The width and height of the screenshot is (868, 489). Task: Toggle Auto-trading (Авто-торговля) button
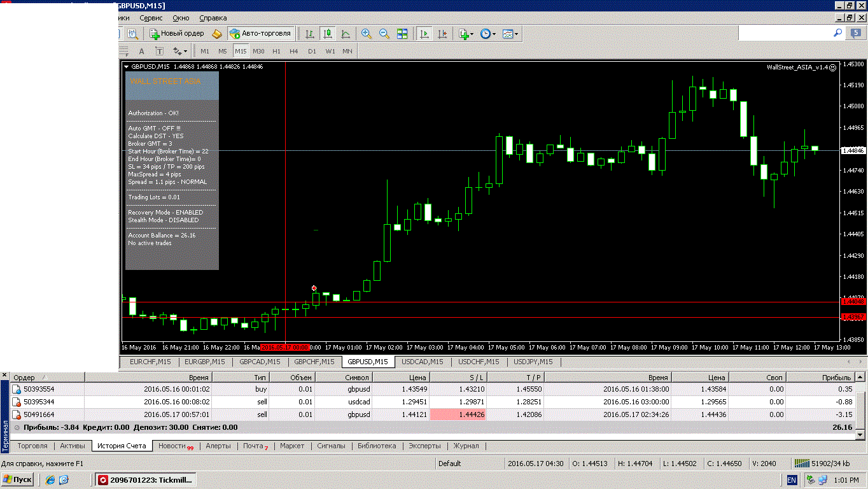(260, 33)
